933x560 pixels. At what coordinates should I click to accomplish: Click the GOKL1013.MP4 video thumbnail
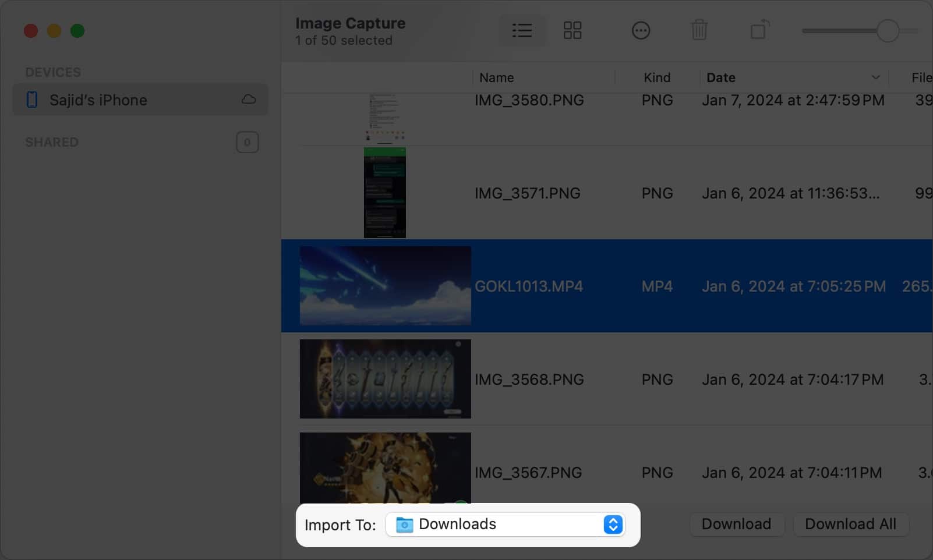(385, 286)
